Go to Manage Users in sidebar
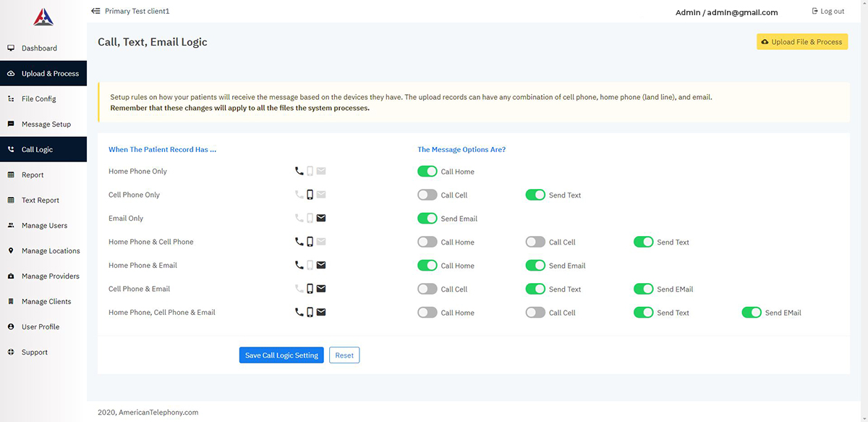Image resolution: width=868 pixels, height=422 pixels. [x=44, y=226]
